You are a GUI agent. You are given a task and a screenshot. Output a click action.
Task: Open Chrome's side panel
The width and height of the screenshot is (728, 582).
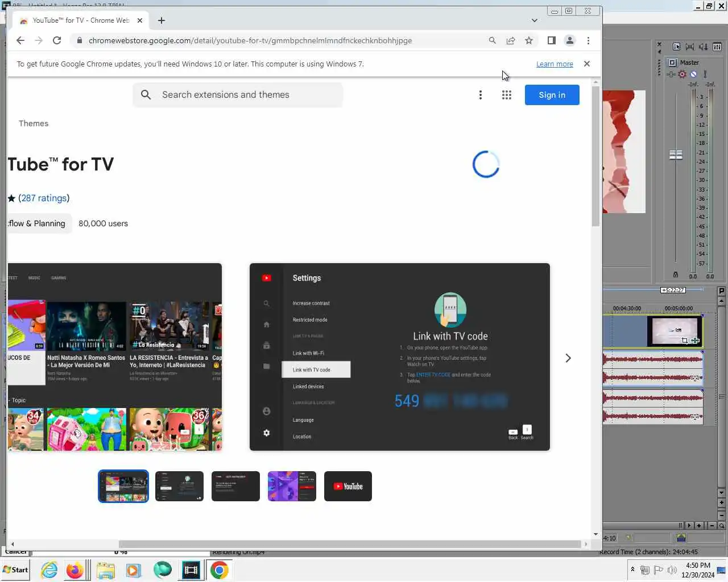pyautogui.click(x=551, y=40)
